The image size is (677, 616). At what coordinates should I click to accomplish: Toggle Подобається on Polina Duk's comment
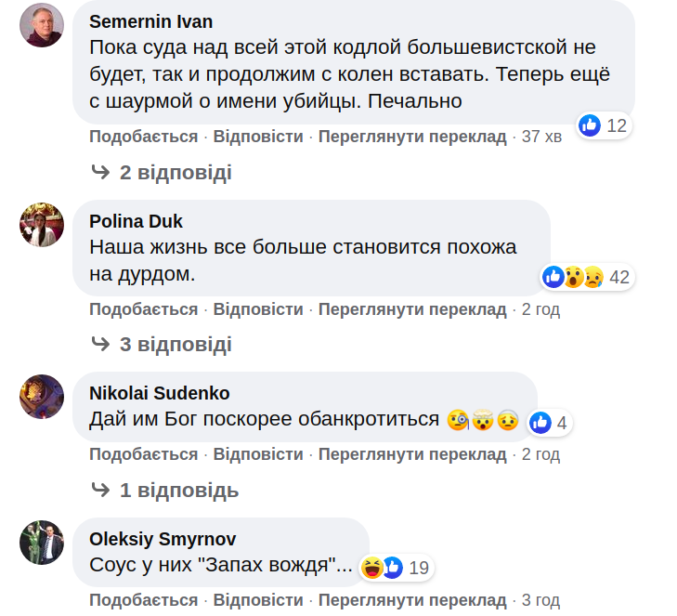point(143,309)
